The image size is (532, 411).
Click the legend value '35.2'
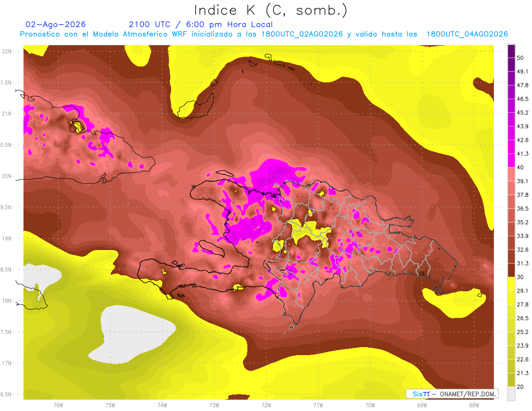(x=523, y=223)
